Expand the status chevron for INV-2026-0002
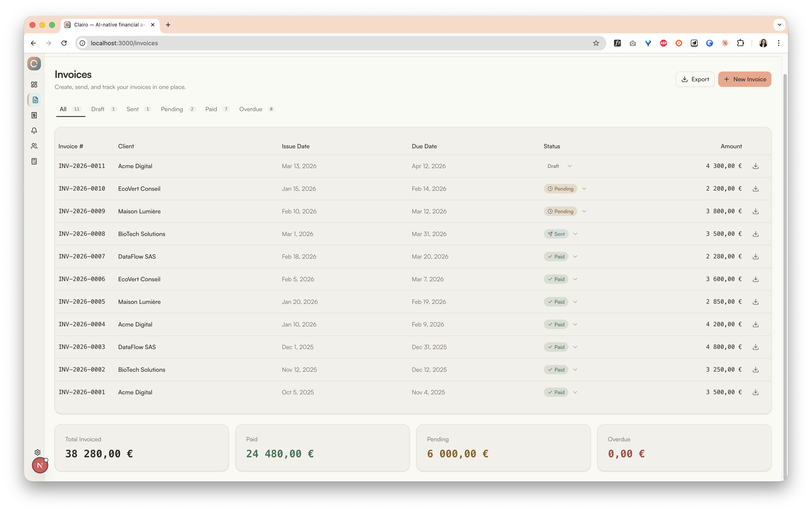The image size is (812, 513). pyautogui.click(x=575, y=369)
